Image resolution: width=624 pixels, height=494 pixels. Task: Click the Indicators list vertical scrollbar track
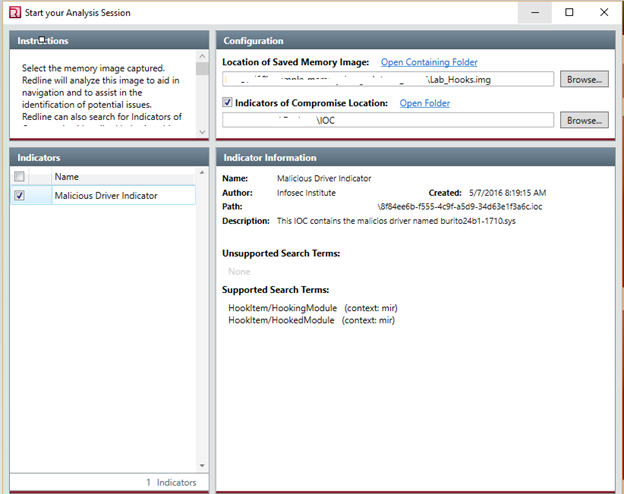point(203,320)
